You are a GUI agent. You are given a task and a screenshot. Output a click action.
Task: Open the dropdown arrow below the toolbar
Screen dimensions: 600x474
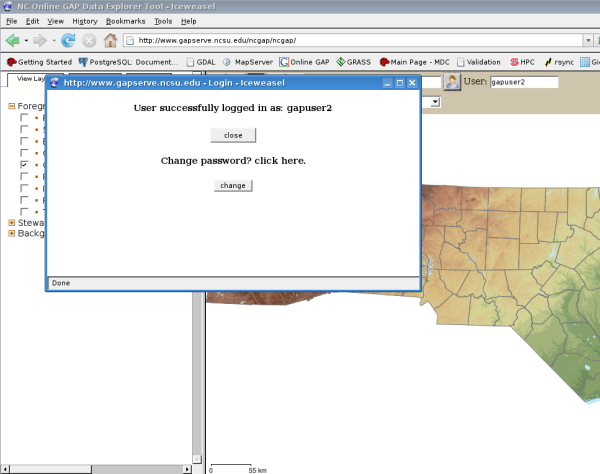pos(435,102)
